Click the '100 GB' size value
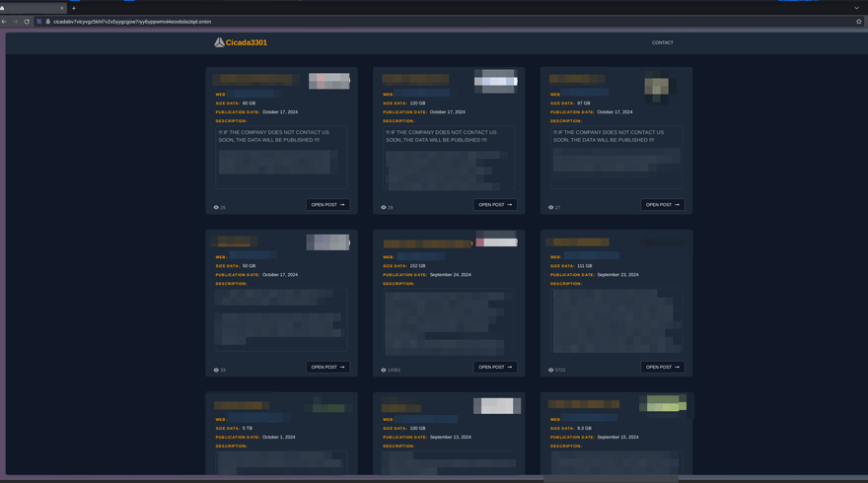 click(x=417, y=428)
